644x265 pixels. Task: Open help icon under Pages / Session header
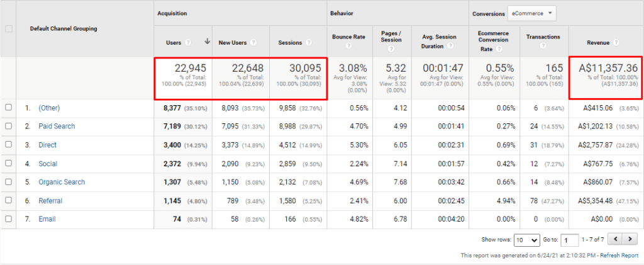point(391,49)
